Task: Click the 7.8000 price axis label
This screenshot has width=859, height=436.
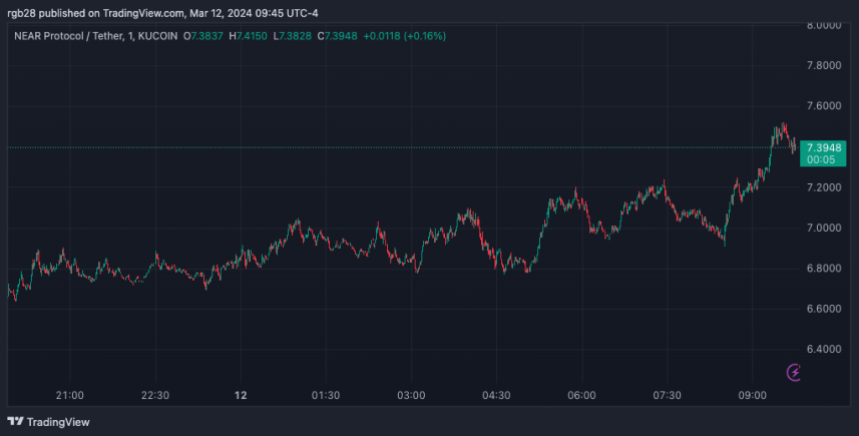Action: [x=824, y=66]
